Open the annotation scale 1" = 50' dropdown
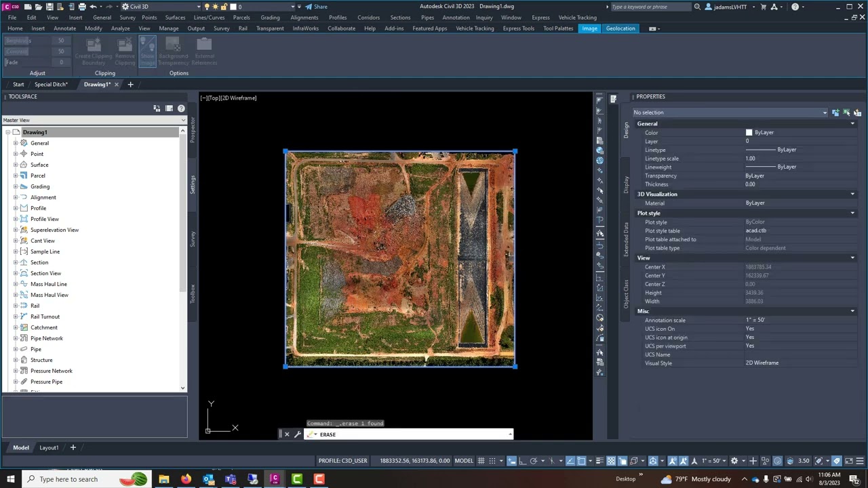The height and width of the screenshot is (488, 868). click(x=715, y=461)
